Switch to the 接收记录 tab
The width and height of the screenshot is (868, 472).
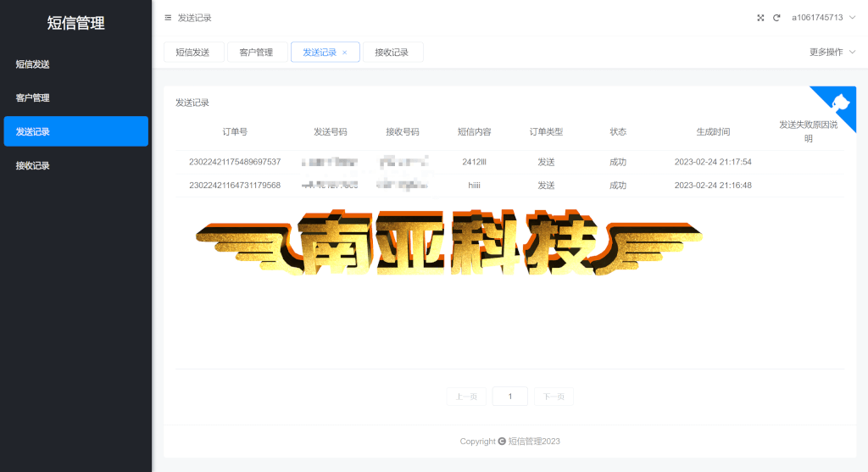coord(392,52)
